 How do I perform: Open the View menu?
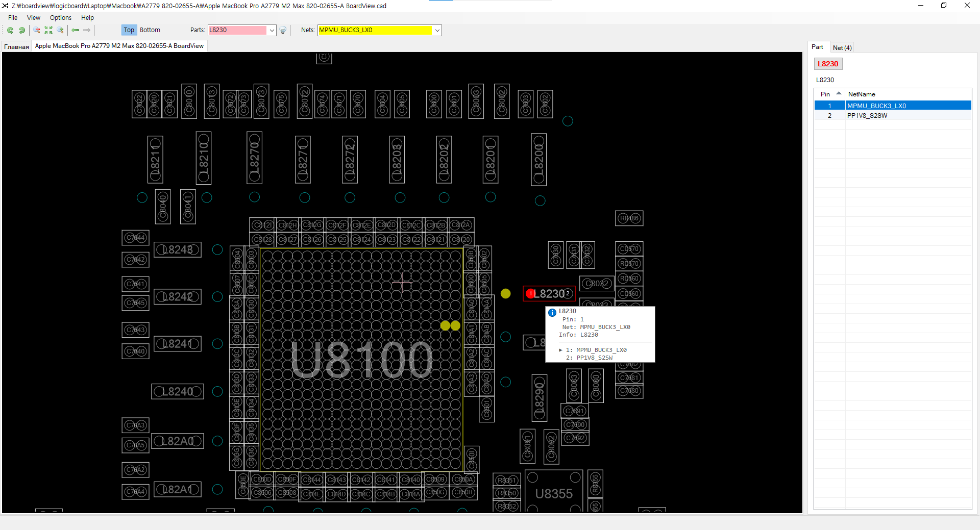coord(34,17)
